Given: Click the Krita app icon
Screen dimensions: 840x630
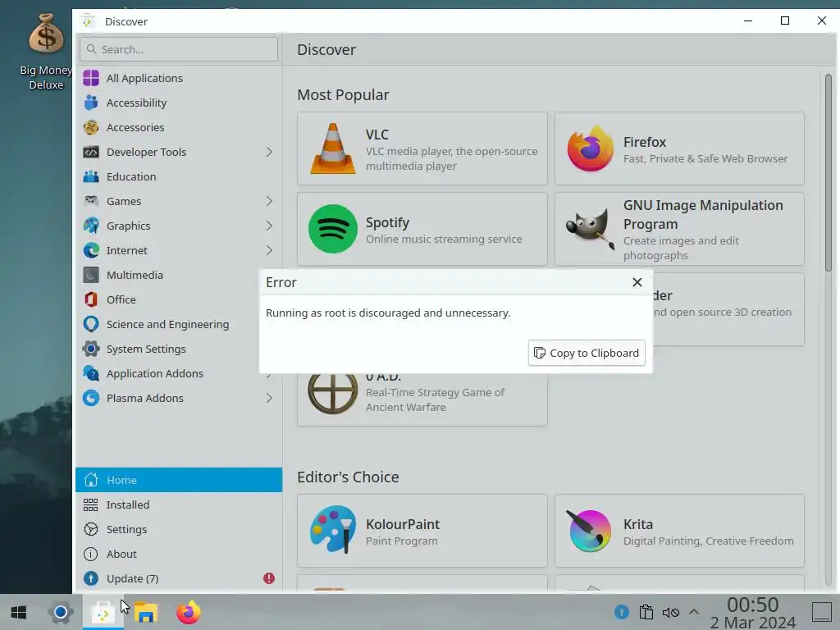Looking at the screenshot, I should point(589,530).
